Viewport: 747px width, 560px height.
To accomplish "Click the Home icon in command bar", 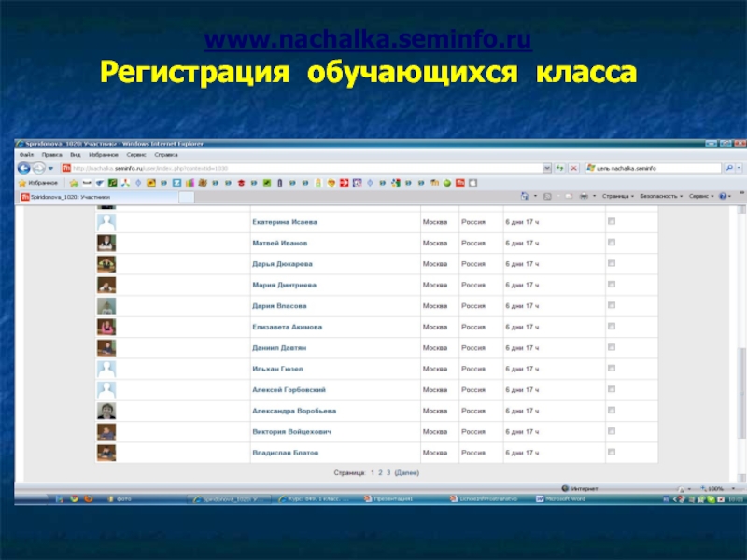I will point(526,197).
